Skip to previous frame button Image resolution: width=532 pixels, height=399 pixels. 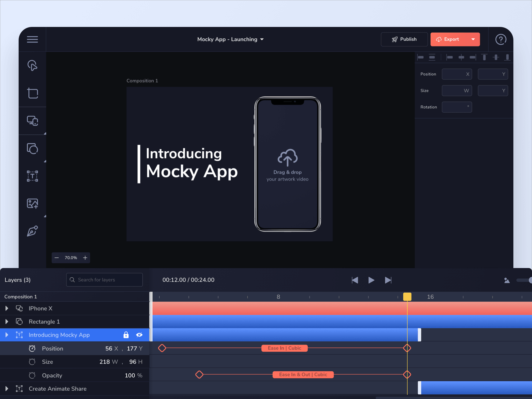(x=355, y=280)
